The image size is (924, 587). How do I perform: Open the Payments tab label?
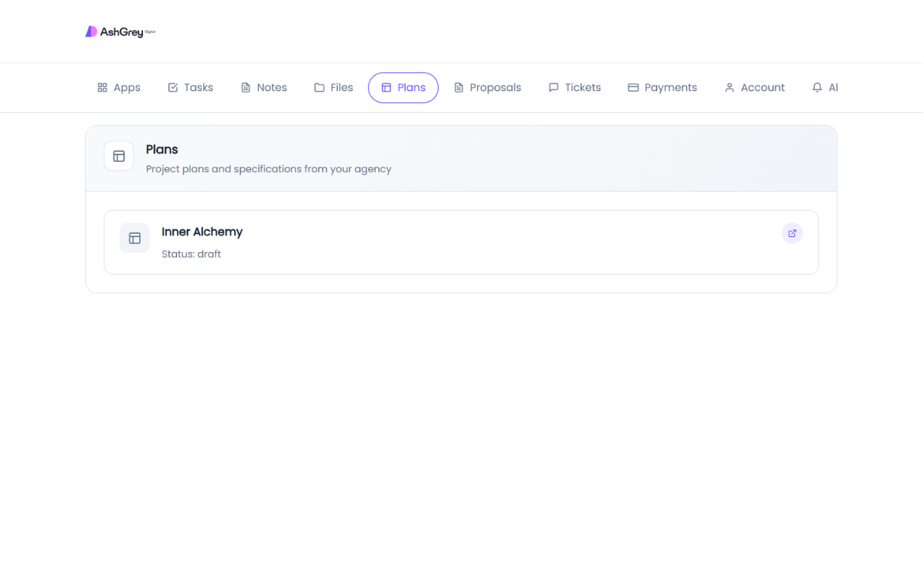pyautogui.click(x=670, y=88)
